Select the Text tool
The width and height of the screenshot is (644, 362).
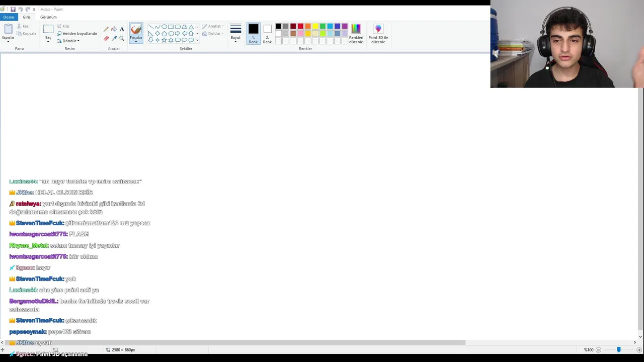click(122, 29)
